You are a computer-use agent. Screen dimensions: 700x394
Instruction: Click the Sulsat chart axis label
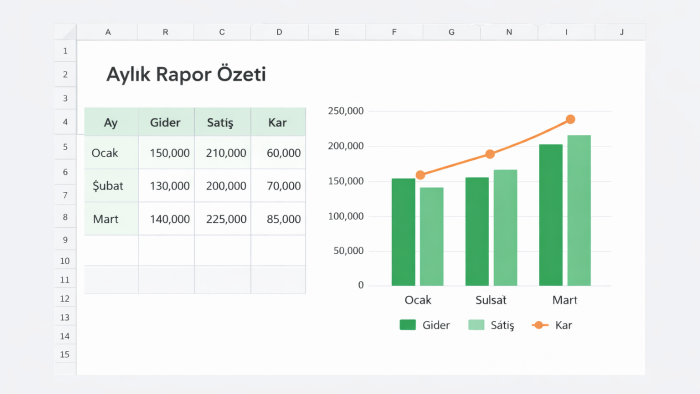tap(491, 300)
